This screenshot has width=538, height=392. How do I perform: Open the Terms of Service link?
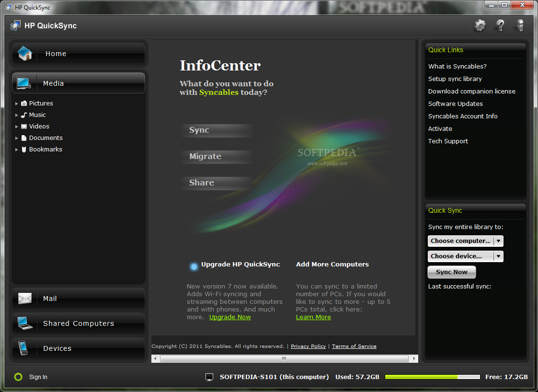354,346
